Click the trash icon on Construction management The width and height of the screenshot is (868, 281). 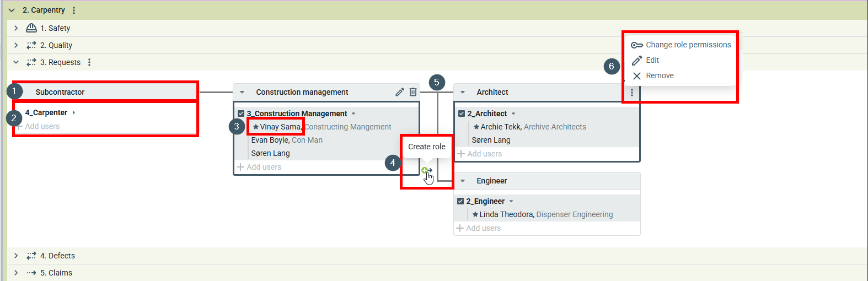(413, 92)
